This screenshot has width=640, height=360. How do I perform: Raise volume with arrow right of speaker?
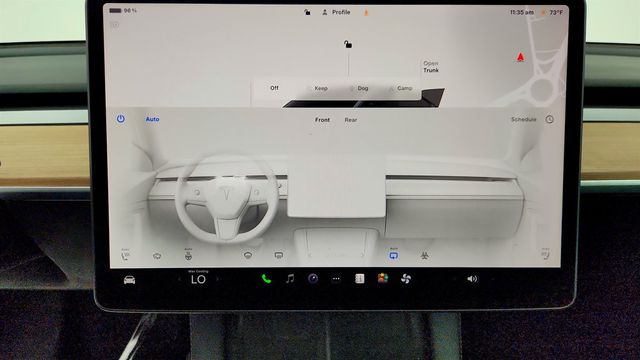(x=493, y=279)
